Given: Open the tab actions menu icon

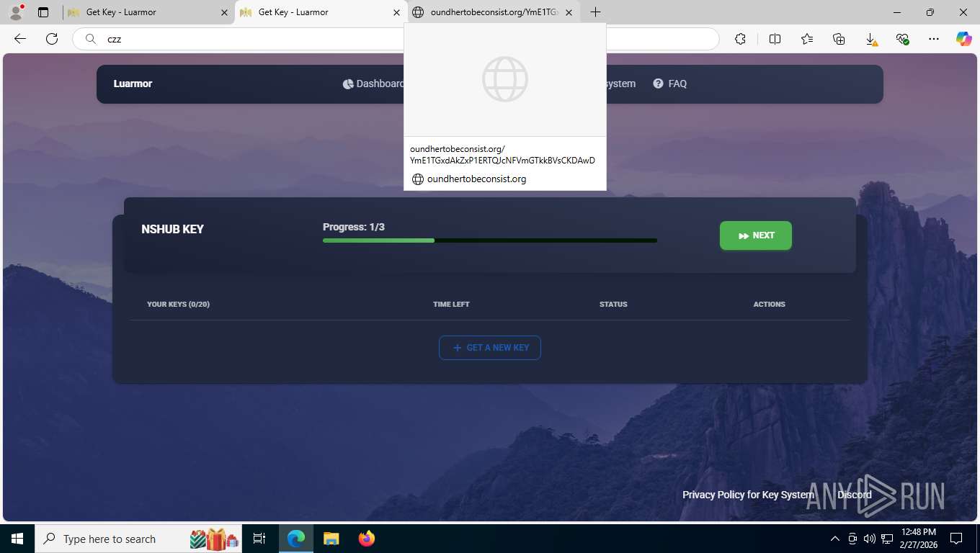Looking at the screenshot, I should coord(43,12).
